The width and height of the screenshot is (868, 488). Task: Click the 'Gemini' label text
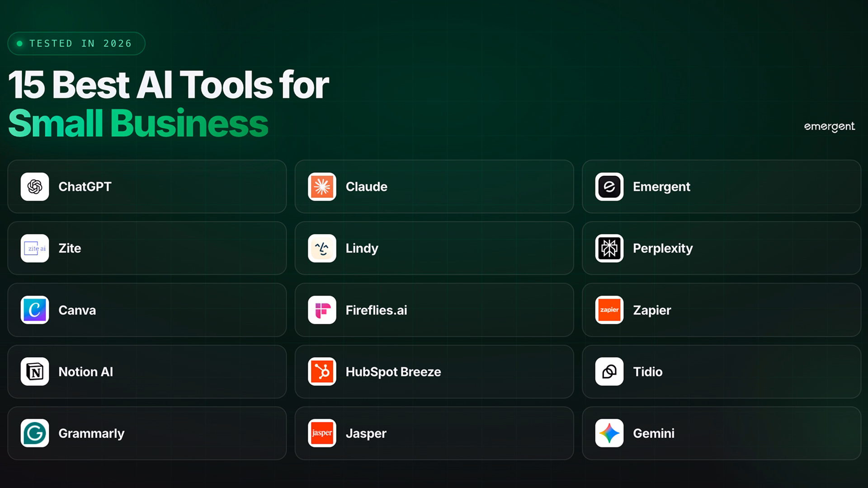click(x=654, y=433)
